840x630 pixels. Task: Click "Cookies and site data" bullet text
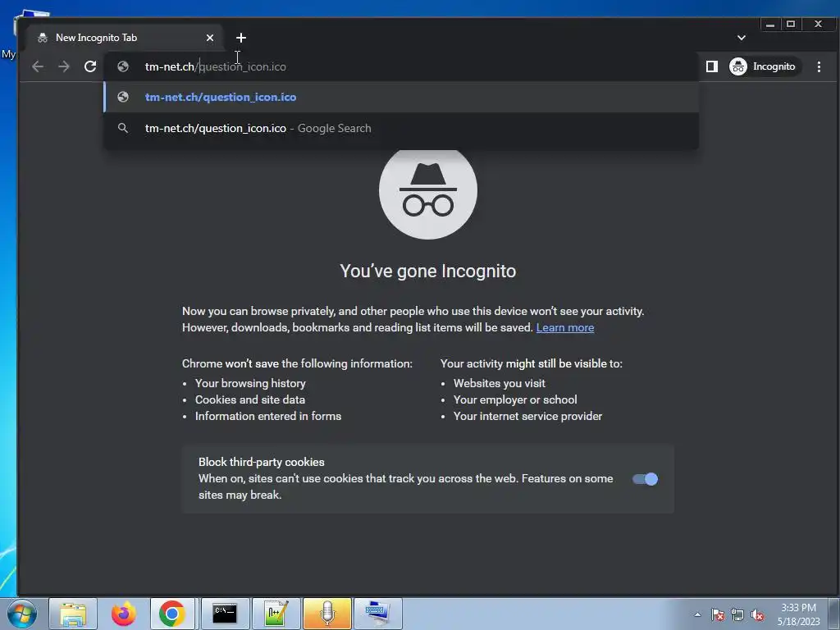point(250,399)
